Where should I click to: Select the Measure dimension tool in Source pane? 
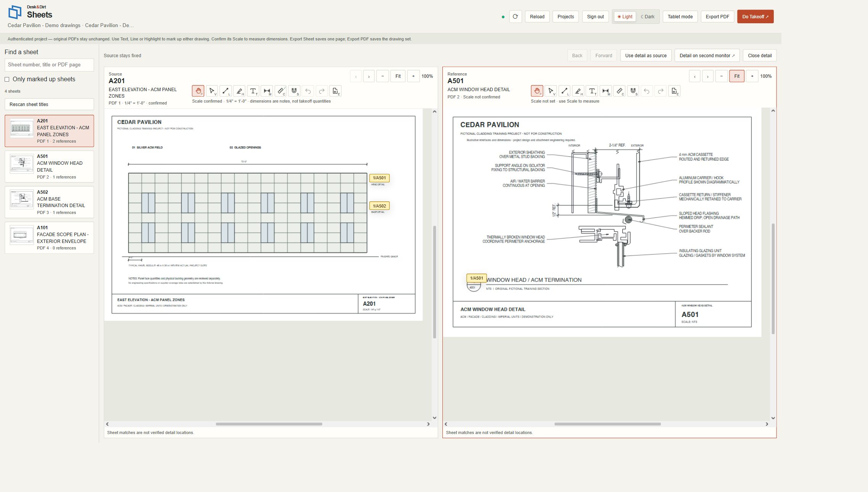tap(267, 91)
